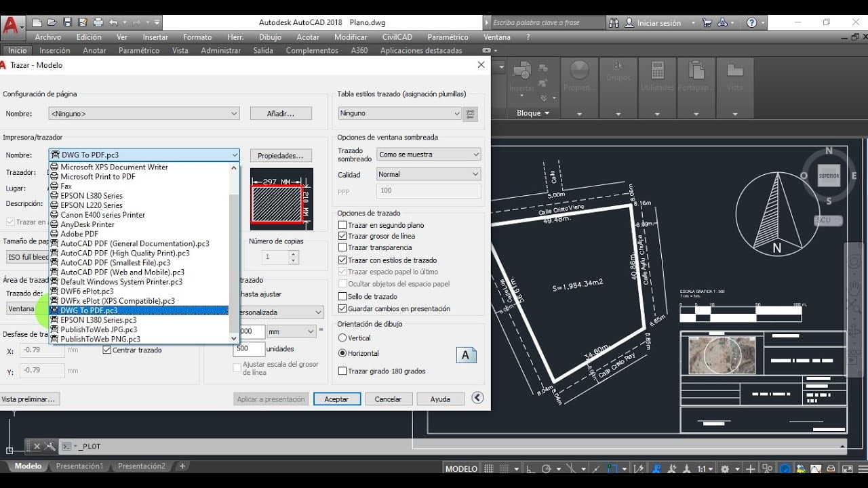The image size is (868, 488).
Task: Toggle Guardar cambios en presentación checkbox
Action: pyautogui.click(x=342, y=308)
